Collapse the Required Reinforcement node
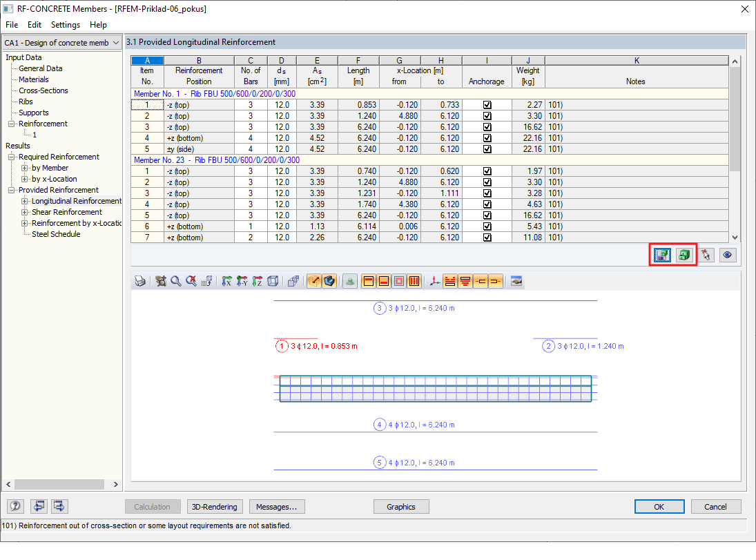 coord(11,157)
